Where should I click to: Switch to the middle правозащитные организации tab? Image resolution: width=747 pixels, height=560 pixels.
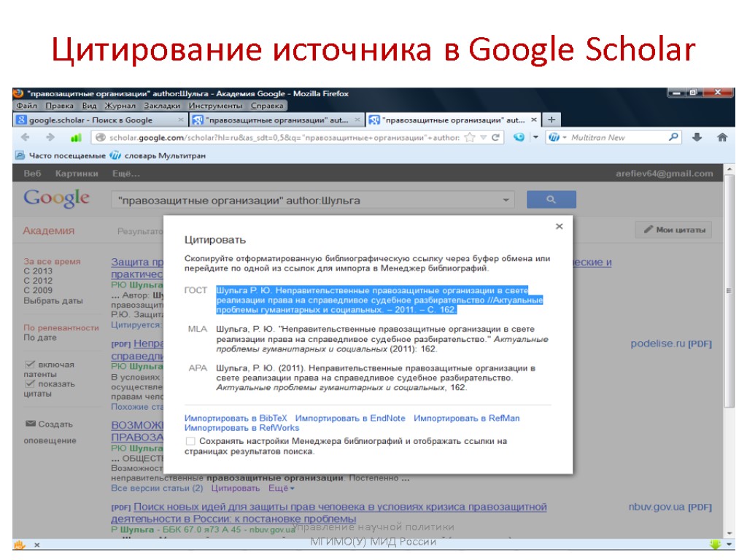click(276, 120)
